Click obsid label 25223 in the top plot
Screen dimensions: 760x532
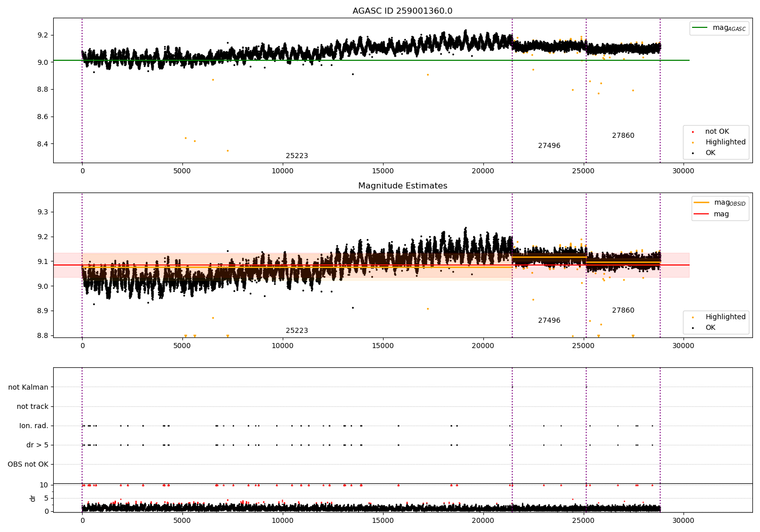[297, 156]
